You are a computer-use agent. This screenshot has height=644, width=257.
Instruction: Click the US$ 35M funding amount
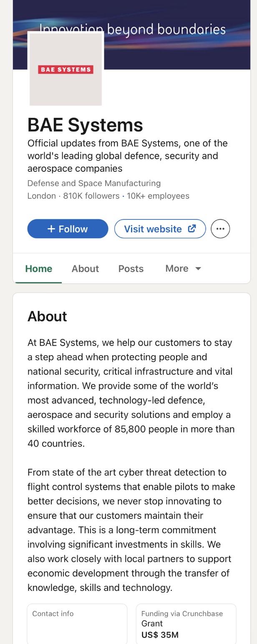[x=160, y=635]
